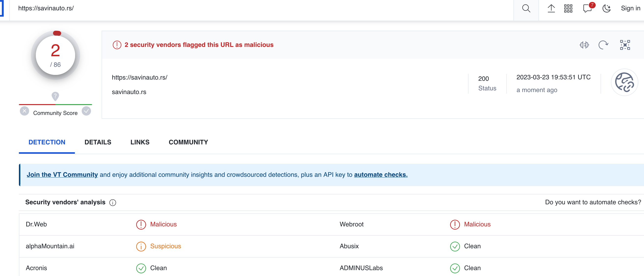Click Join the VT Community link
Screen dimensions: 644x276
pos(62,174)
